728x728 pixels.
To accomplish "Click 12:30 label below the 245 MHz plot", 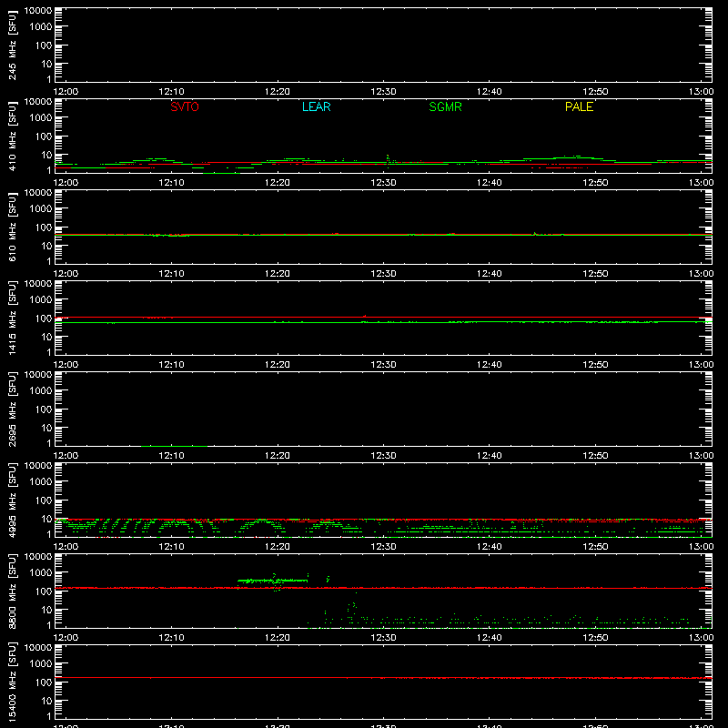I will [383, 92].
